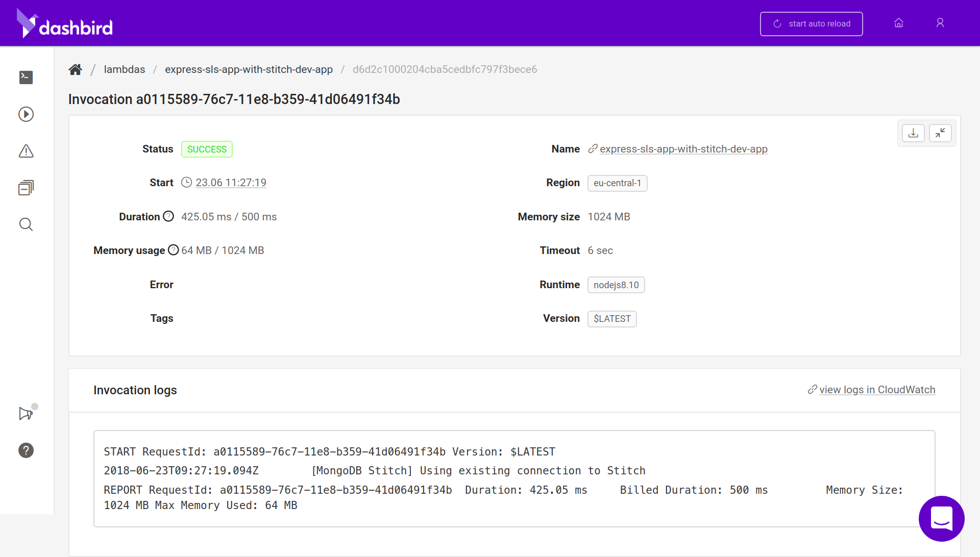The width and height of the screenshot is (980, 557).
Task: Open chat support bubble
Action: click(x=941, y=519)
